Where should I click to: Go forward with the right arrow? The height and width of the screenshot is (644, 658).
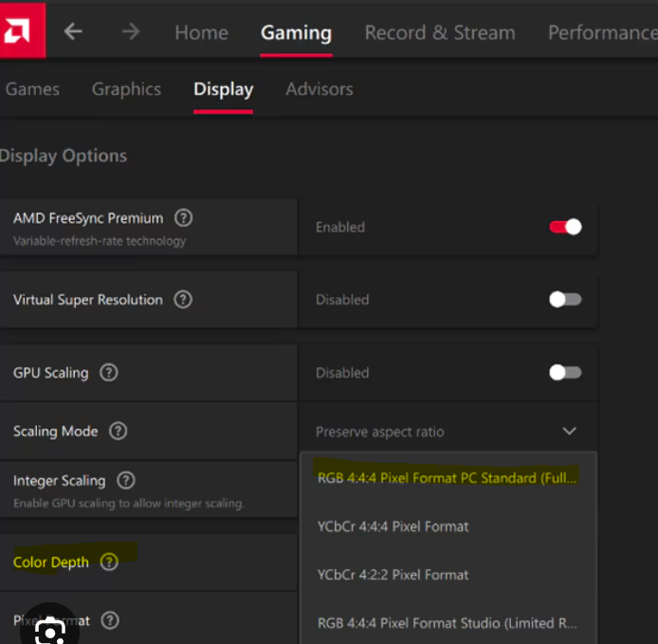click(131, 31)
